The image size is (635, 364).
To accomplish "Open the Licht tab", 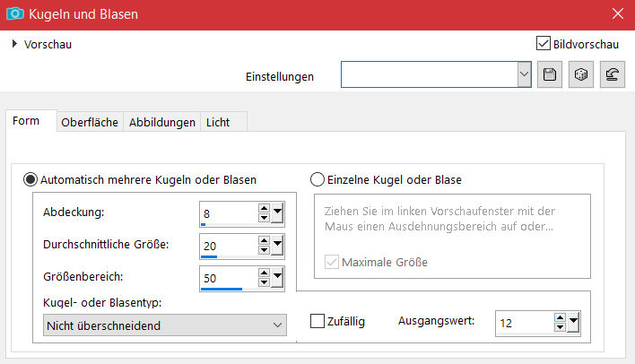I will (218, 123).
